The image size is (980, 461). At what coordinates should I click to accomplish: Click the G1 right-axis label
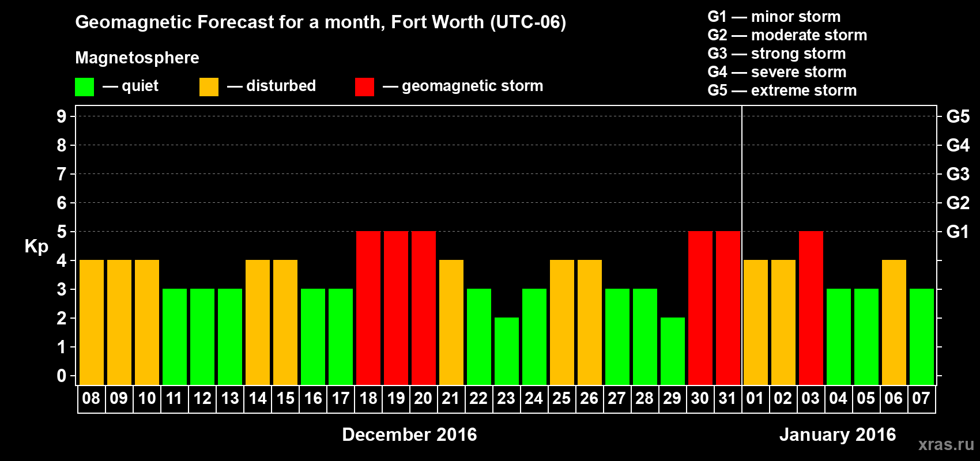point(958,232)
